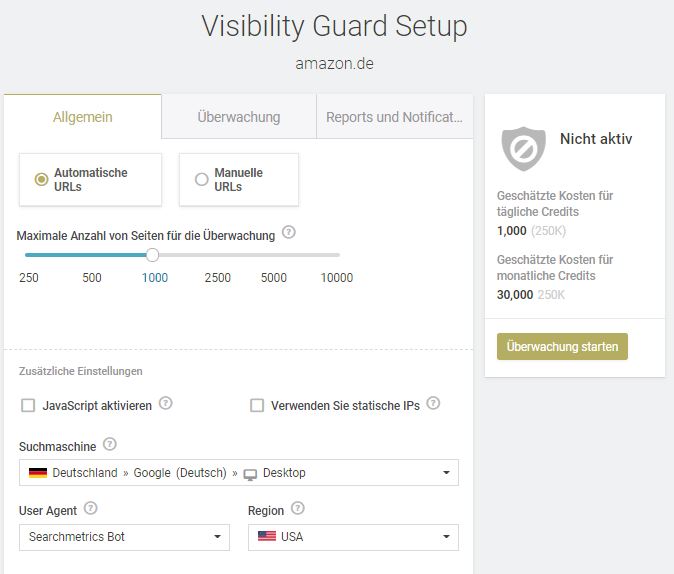This screenshot has height=574, width=674.
Task: Open the Region USA dropdown
Action: pyautogui.click(x=353, y=537)
